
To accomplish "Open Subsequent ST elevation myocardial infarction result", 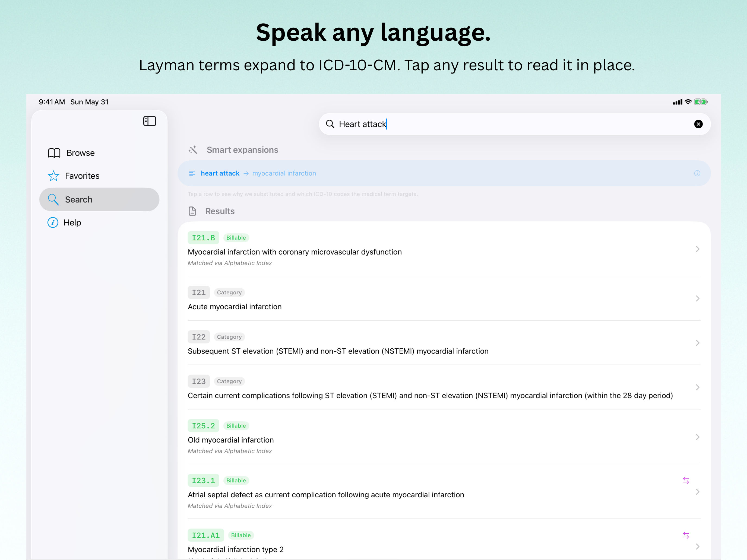I will pyautogui.click(x=444, y=343).
